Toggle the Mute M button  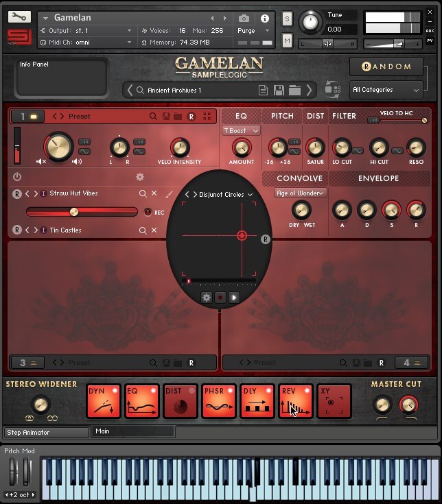287,41
